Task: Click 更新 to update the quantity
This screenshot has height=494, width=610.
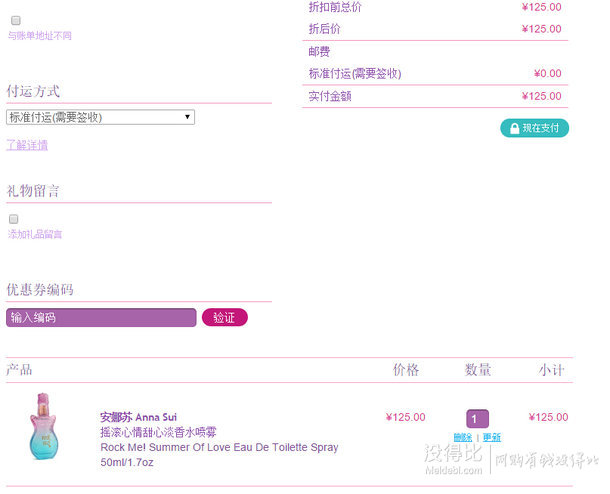Action: [x=492, y=437]
